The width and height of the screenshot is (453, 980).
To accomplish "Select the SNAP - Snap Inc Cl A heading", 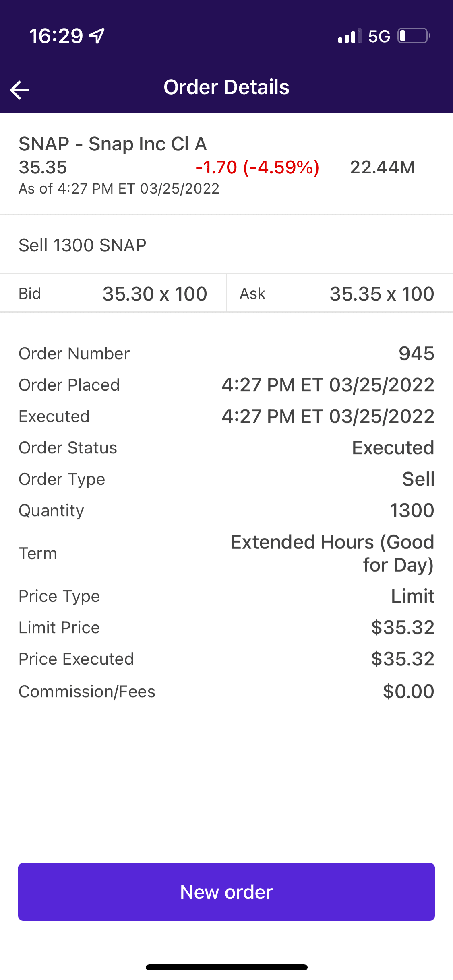I will coord(113,144).
